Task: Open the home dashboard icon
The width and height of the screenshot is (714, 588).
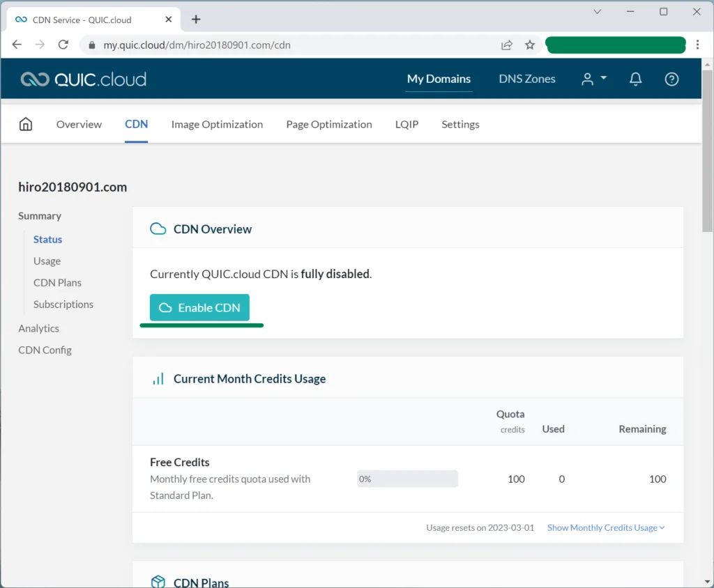Action: click(x=26, y=124)
